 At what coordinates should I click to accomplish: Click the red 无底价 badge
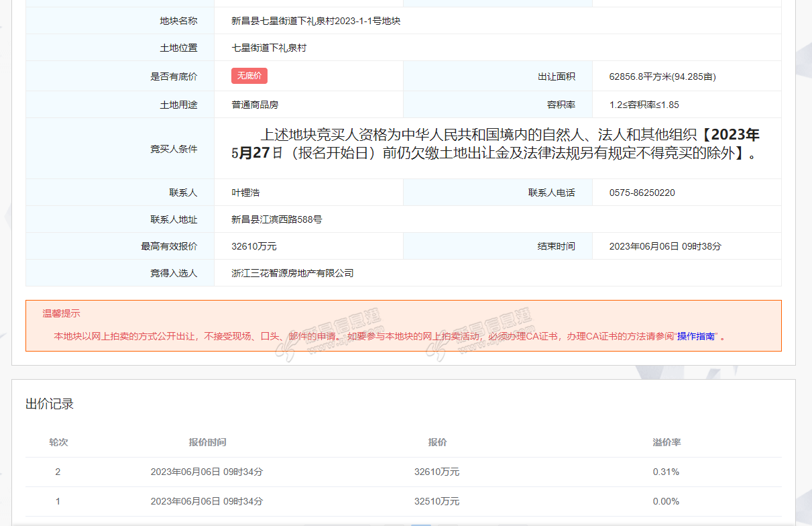tap(249, 76)
